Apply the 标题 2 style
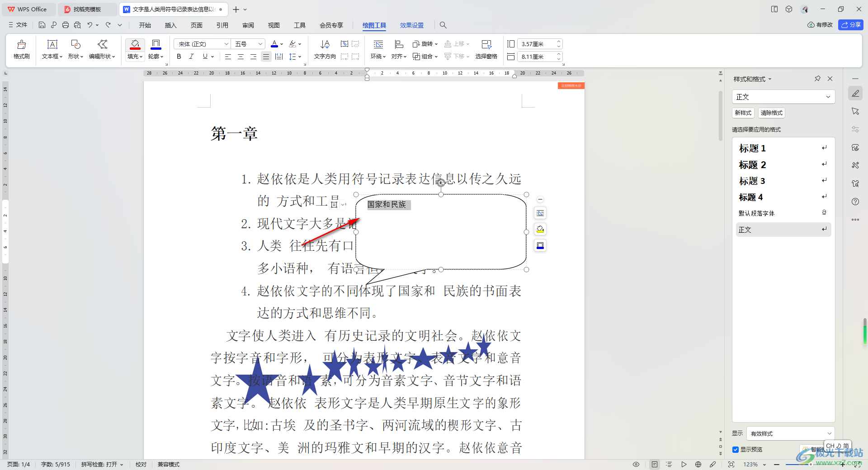 (783, 164)
